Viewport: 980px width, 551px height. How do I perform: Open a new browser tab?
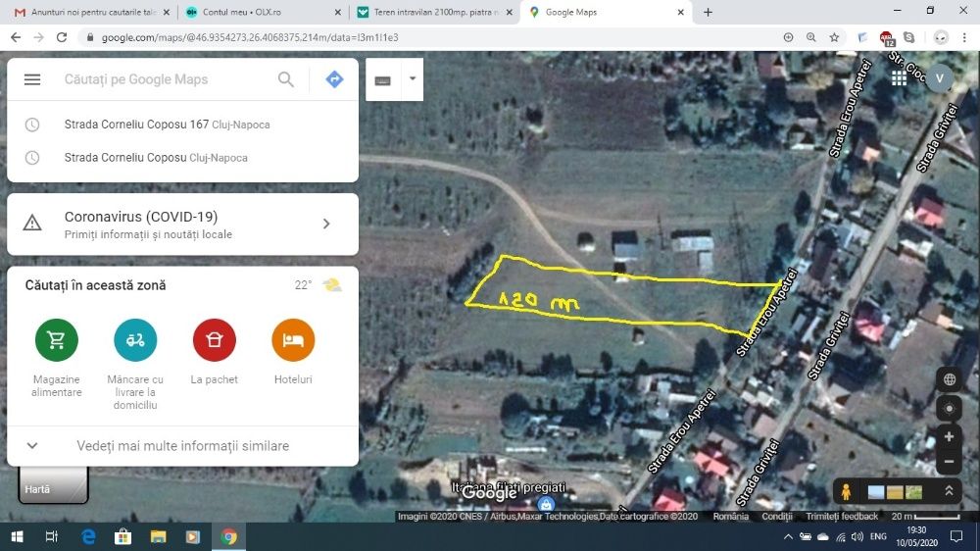(x=708, y=12)
